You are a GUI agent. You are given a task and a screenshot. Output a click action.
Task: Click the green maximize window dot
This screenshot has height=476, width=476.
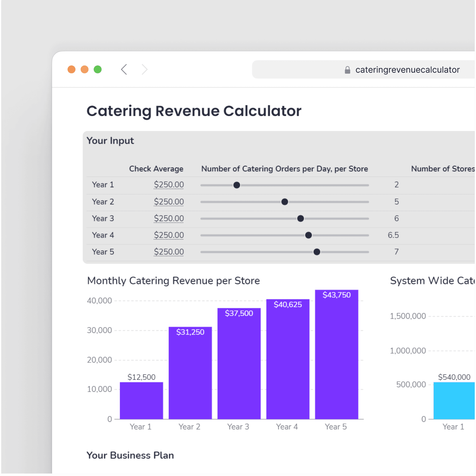pos(98,69)
